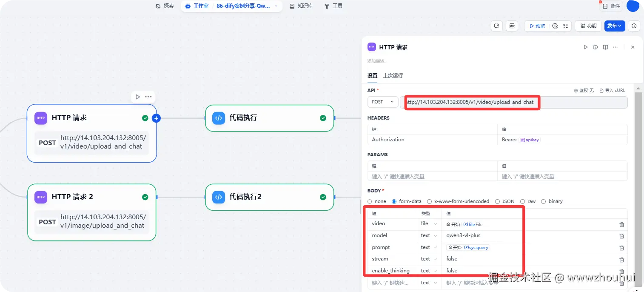Click the purple HTTP icon in panel title
Image resolution: width=644 pixels, height=292 pixels.
(x=372, y=47)
